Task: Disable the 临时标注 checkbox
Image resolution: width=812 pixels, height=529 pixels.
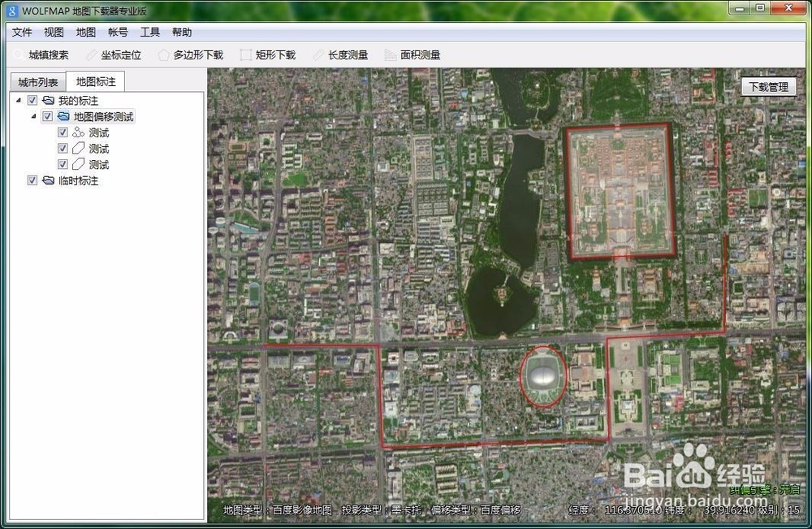Action: (32, 180)
